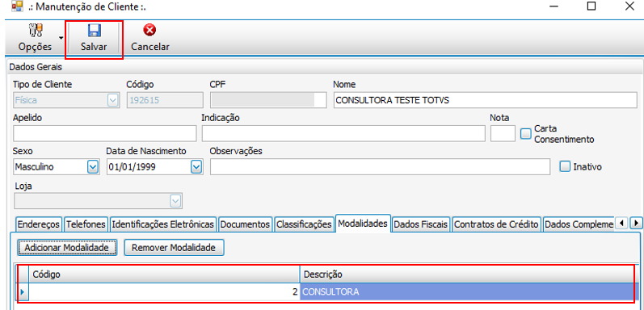Click the Cancelar red X icon
Viewport: 644px width, 310px height.
click(150, 30)
